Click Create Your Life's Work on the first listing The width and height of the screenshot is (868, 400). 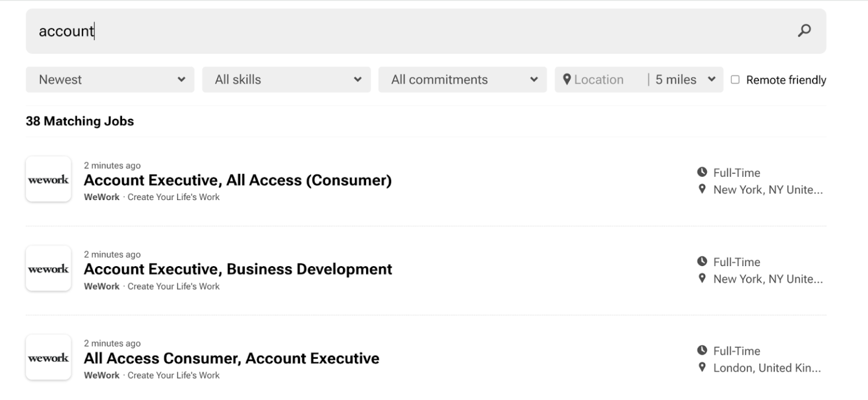point(173,197)
